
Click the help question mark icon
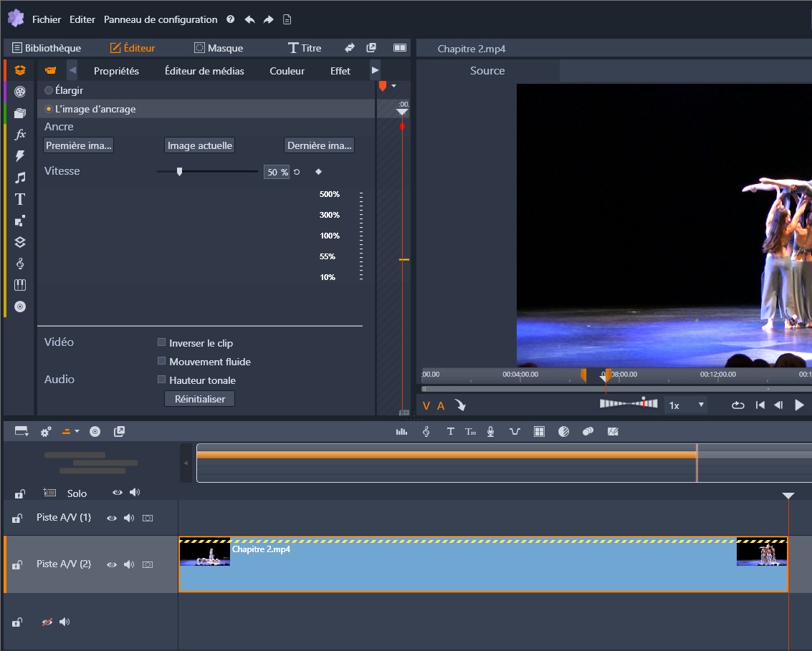pos(230,19)
